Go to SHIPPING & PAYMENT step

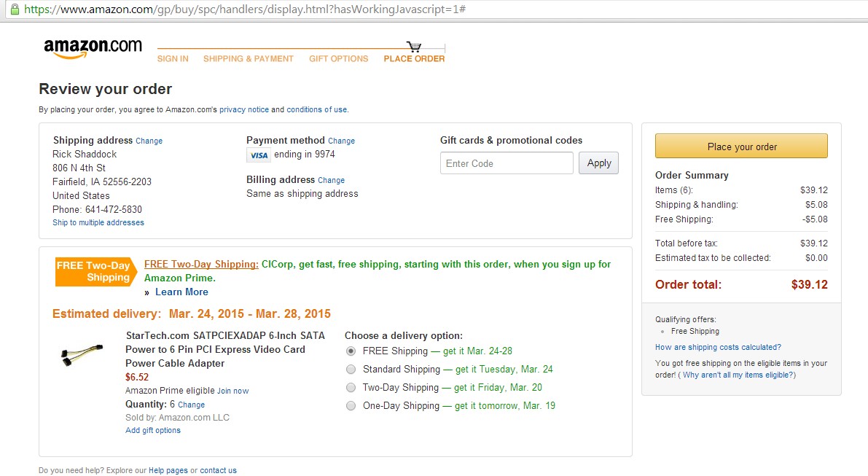coord(248,58)
